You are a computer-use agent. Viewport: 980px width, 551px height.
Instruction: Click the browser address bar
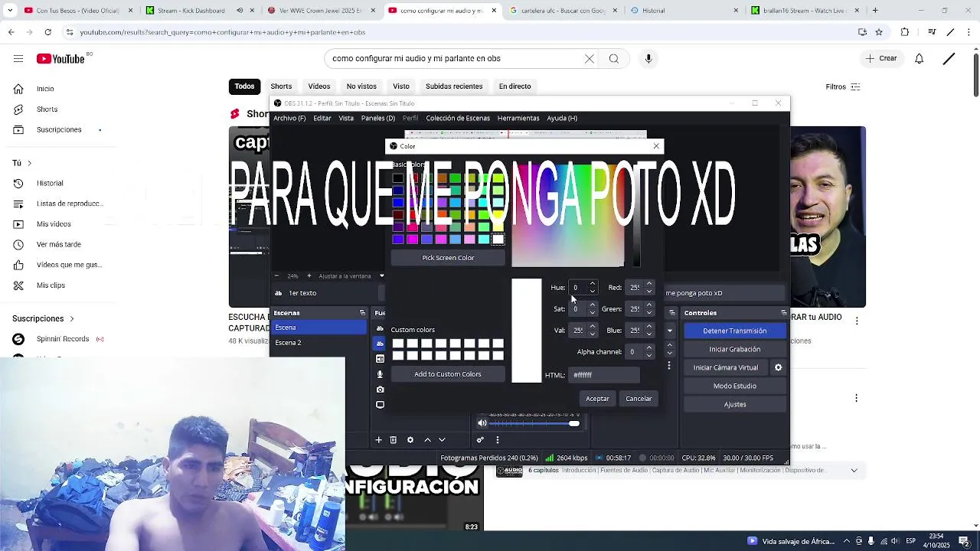(459, 32)
